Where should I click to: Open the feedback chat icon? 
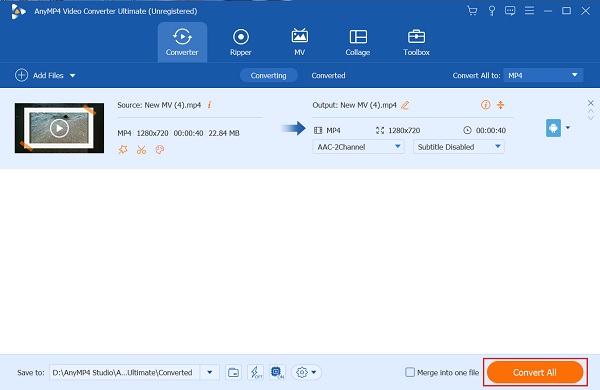point(510,11)
